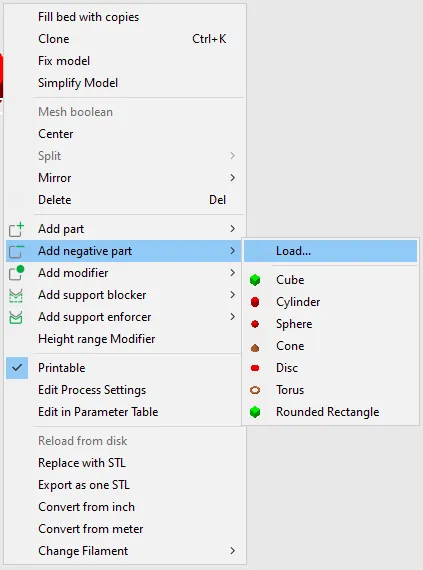Click the Rounded Rectangle green icon
This screenshot has width=423, height=570.
click(255, 412)
